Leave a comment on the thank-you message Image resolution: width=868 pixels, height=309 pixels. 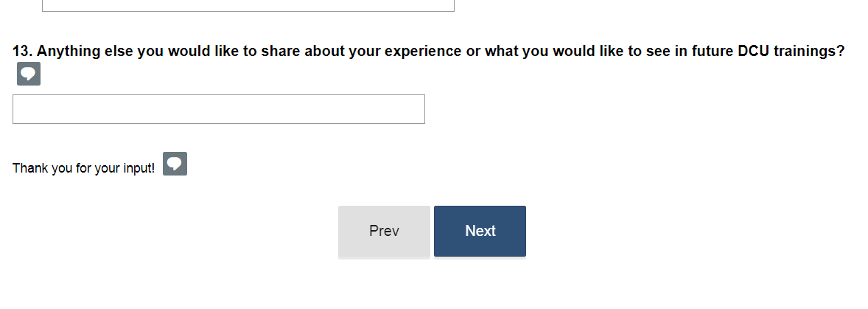[x=175, y=164]
